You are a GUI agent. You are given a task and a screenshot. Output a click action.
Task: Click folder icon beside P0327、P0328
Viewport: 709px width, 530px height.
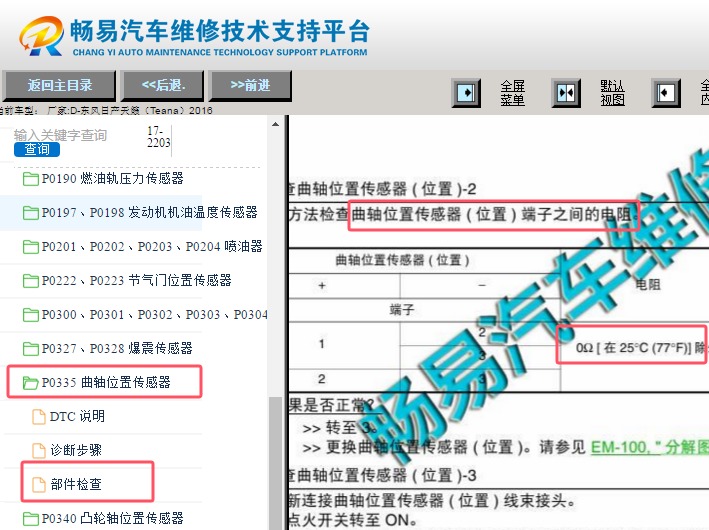tap(30, 349)
